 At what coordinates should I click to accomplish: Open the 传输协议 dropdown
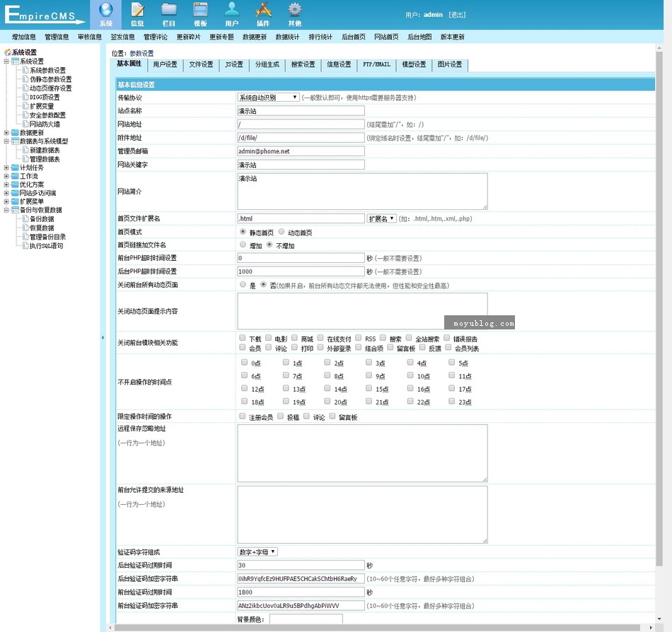[268, 97]
